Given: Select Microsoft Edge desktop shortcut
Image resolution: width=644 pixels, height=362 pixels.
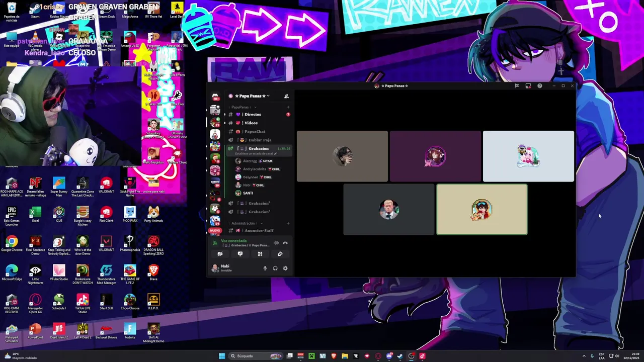Looking at the screenshot, I should pyautogui.click(x=12, y=273).
